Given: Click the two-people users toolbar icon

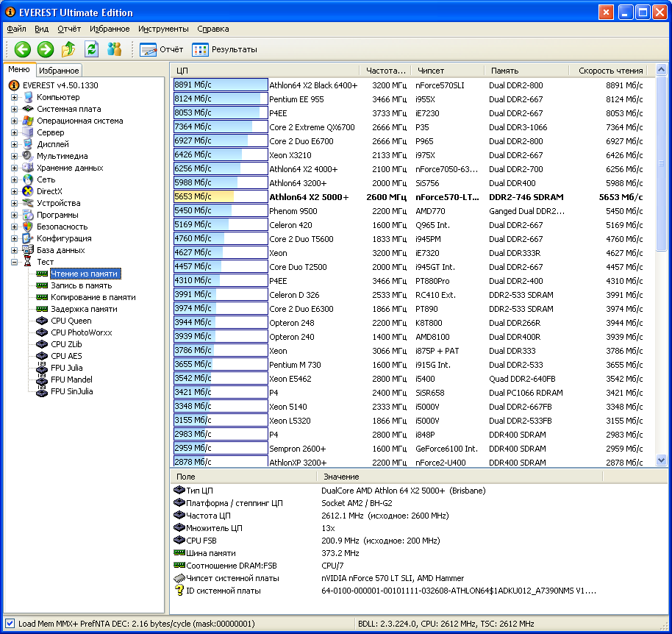Looking at the screenshot, I should coord(114,49).
